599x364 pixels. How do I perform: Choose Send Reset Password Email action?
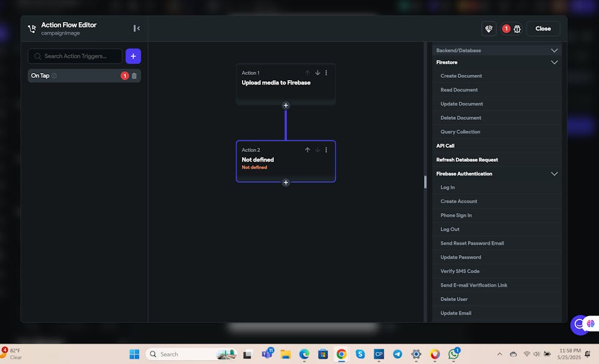[x=497, y=243]
